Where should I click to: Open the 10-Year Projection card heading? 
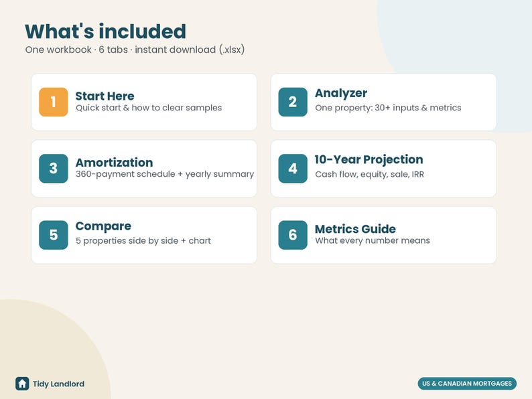(369, 159)
